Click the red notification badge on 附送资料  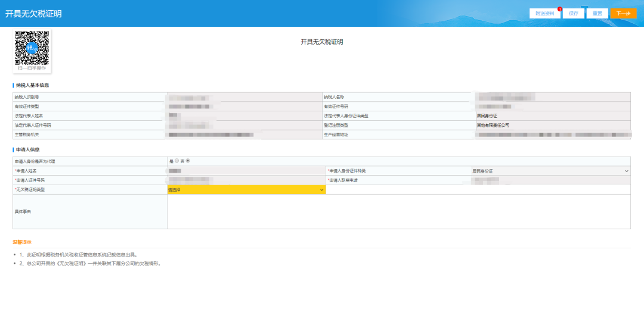tap(560, 9)
